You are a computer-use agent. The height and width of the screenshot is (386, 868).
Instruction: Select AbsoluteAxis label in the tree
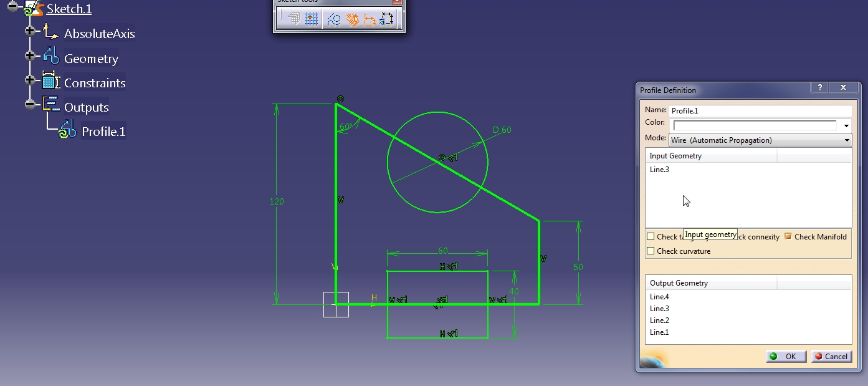coord(100,34)
